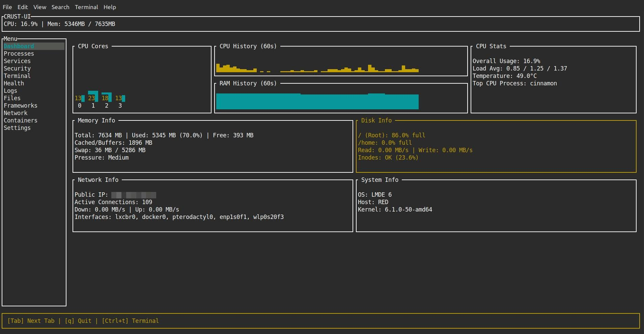Image resolution: width=644 pixels, height=334 pixels.
Task: Open Settings in sidebar menu
Action: (17, 128)
